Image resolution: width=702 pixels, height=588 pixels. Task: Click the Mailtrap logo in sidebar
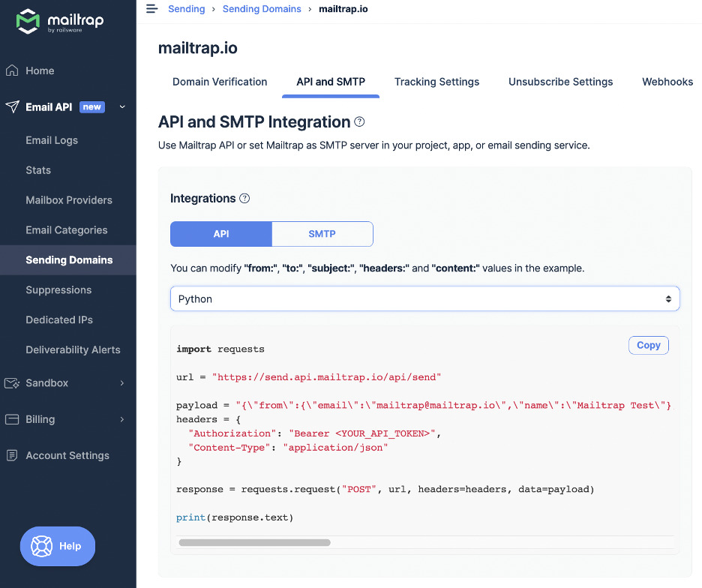tap(60, 22)
